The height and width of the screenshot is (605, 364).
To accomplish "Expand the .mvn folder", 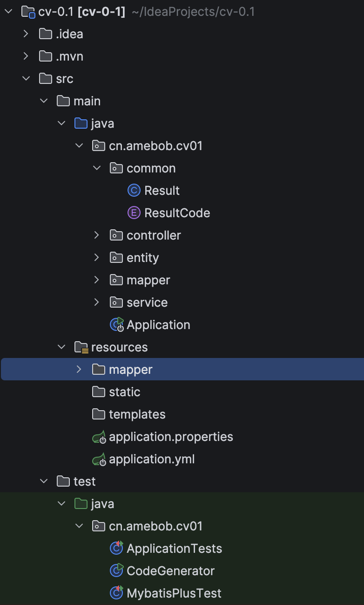I will pyautogui.click(x=26, y=56).
